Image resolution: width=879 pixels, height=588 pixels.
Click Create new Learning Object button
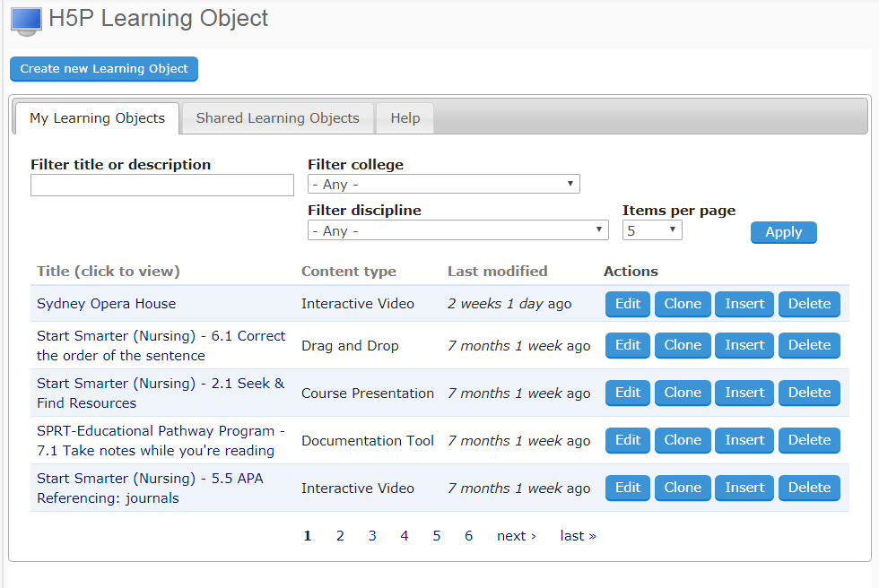click(104, 69)
